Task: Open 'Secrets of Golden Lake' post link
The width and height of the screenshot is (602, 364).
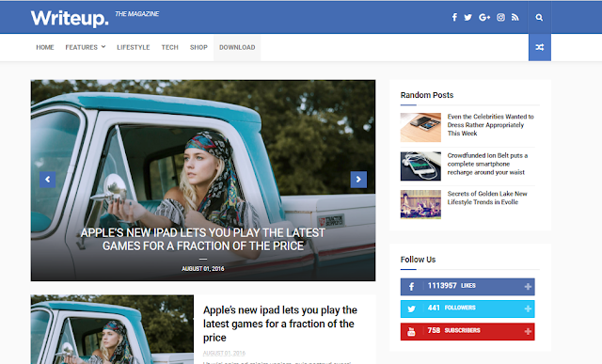Action: (487, 198)
